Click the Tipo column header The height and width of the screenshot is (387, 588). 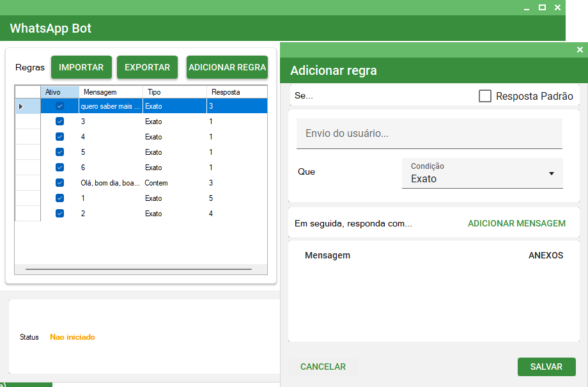tap(173, 92)
